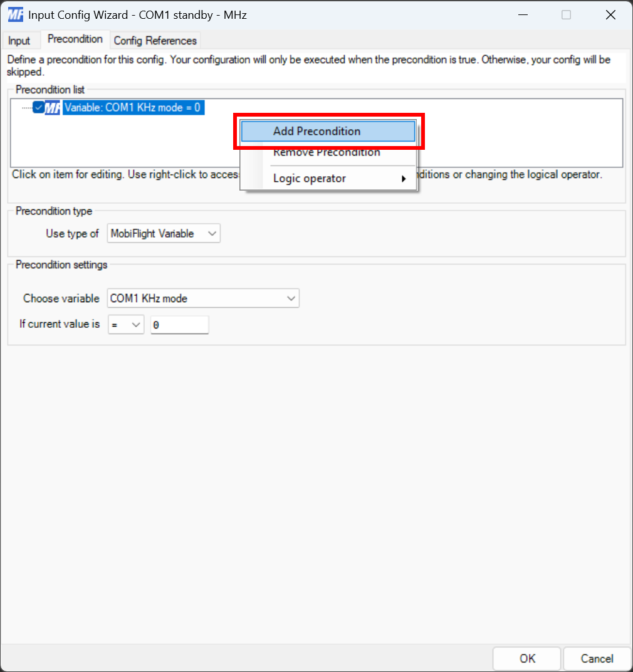Image resolution: width=633 pixels, height=672 pixels.
Task: Open the Logic operator submenu
Action: (328, 178)
